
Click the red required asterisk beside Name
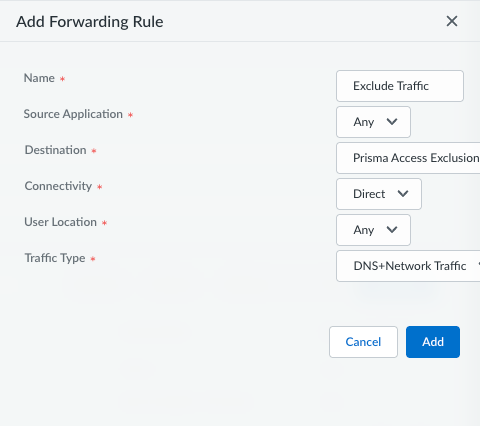[x=62, y=79]
